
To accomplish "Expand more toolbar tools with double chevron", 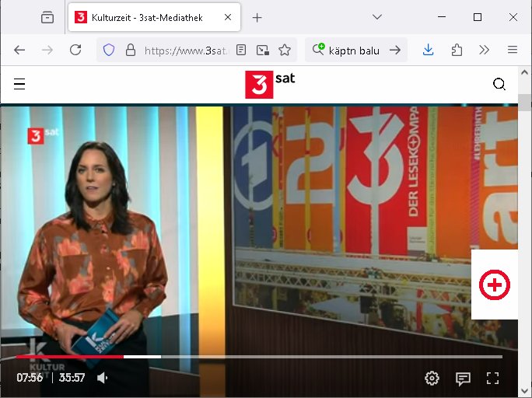I will tap(484, 50).
